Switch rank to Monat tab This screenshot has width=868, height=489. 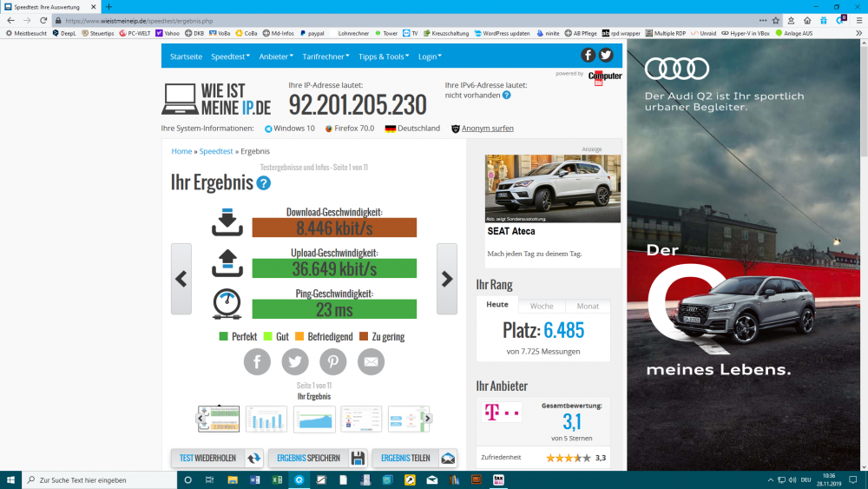click(588, 306)
